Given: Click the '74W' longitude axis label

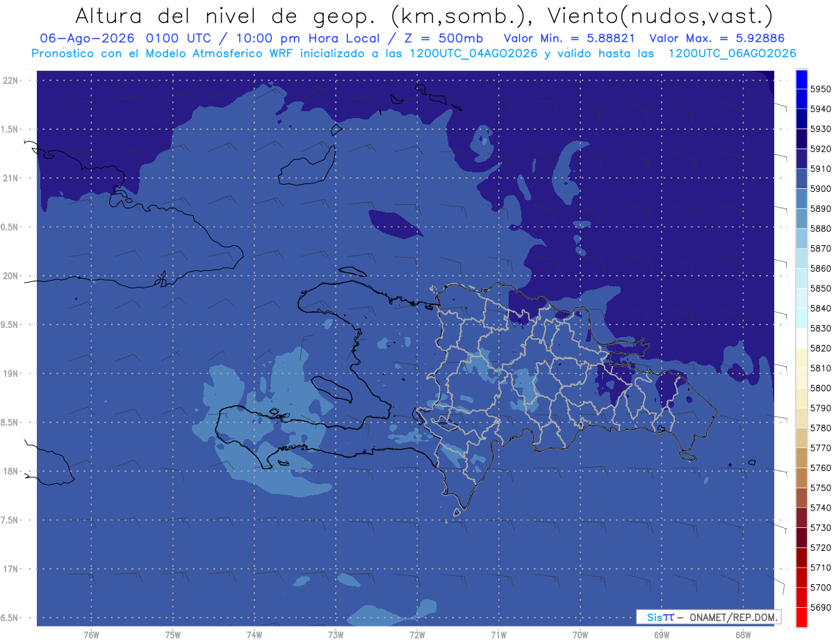Looking at the screenshot, I should click(254, 635).
